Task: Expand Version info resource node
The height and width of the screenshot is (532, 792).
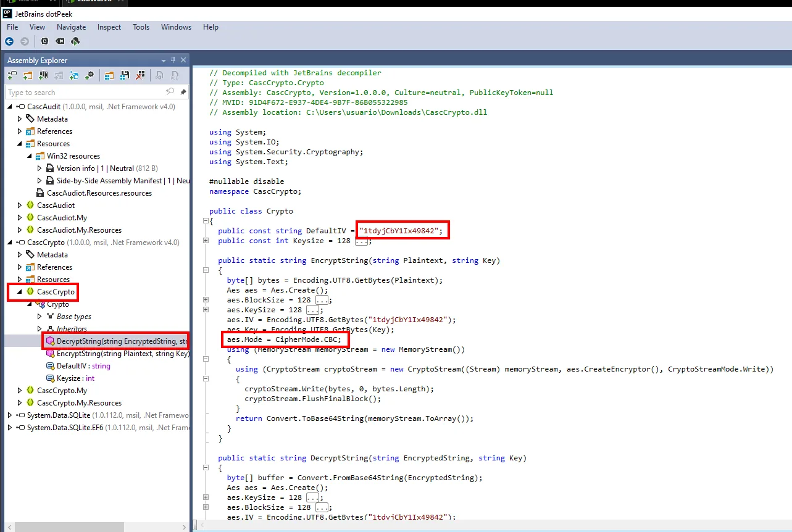Action: pyautogui.click(x=40, y=168)
